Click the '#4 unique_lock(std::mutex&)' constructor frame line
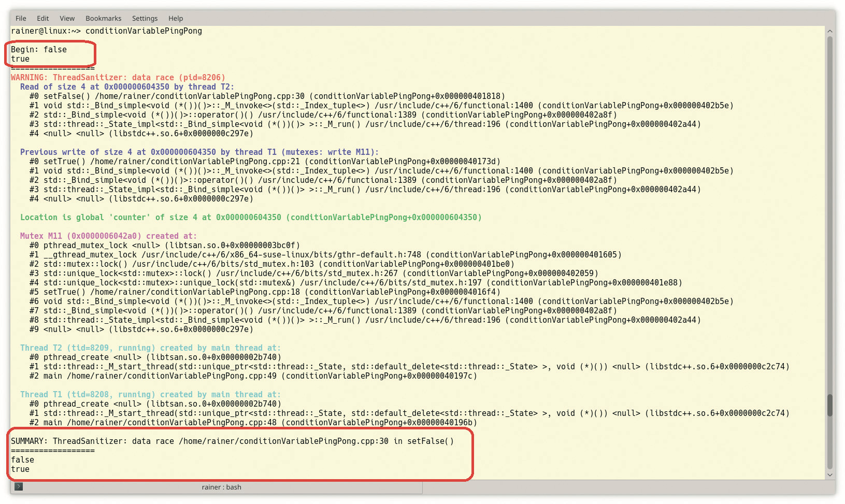Screen dimensions: 845x504 tap(356, 282)
